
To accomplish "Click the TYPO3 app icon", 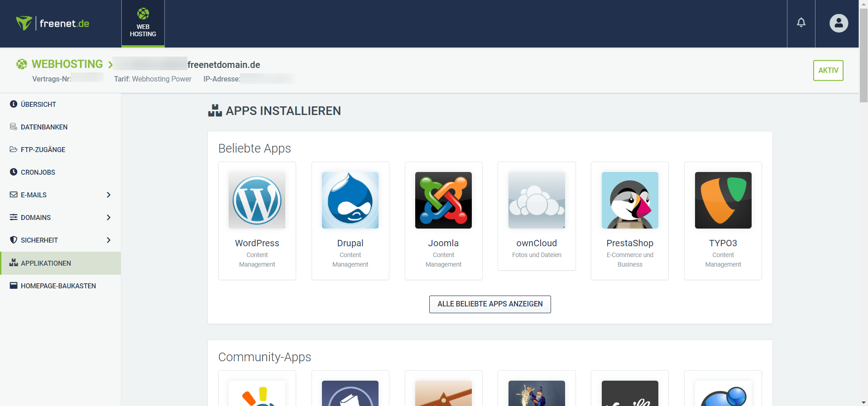I will (x=723, y=200).
